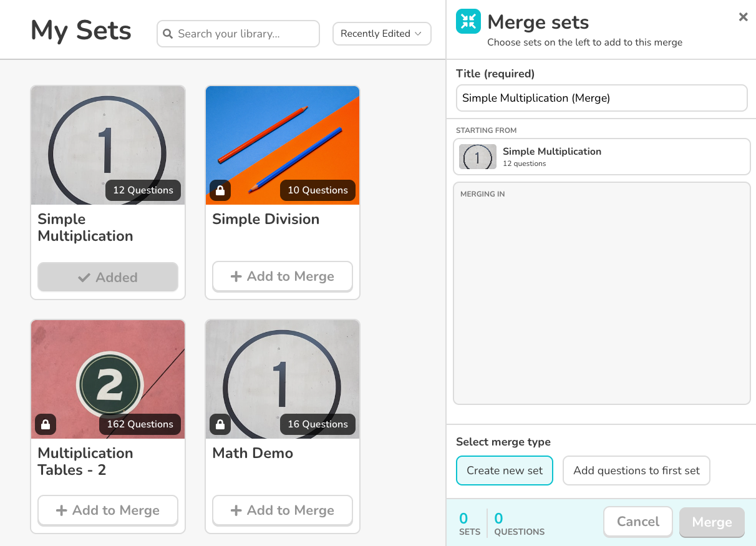Select Add questions to first set
The image size is (756, 546).
click(636, 470)
